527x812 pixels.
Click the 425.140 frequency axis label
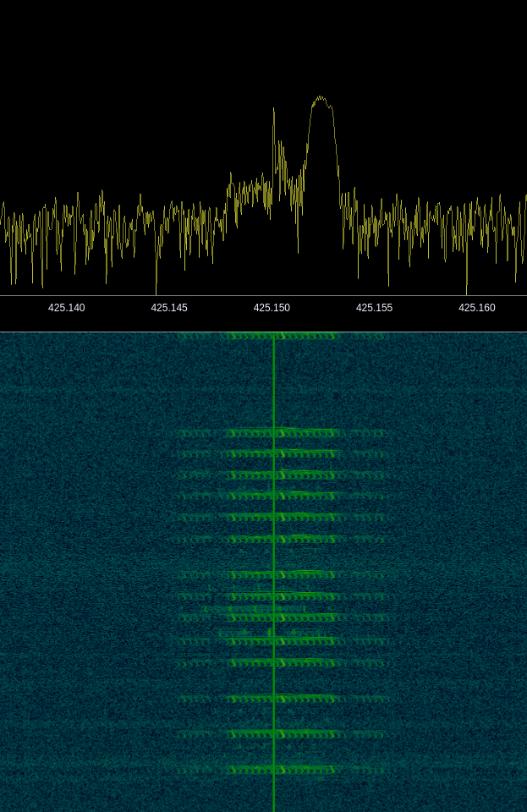(x=66, y=308)
